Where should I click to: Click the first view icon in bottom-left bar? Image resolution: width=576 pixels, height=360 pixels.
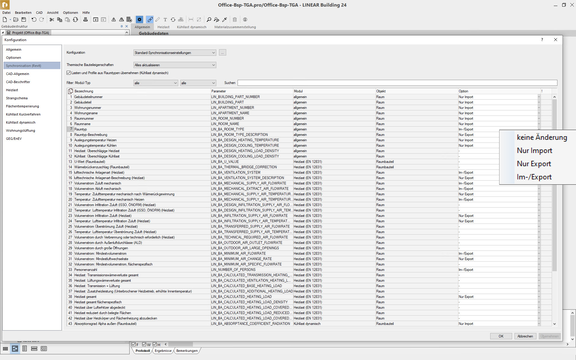tap(5, 348)
